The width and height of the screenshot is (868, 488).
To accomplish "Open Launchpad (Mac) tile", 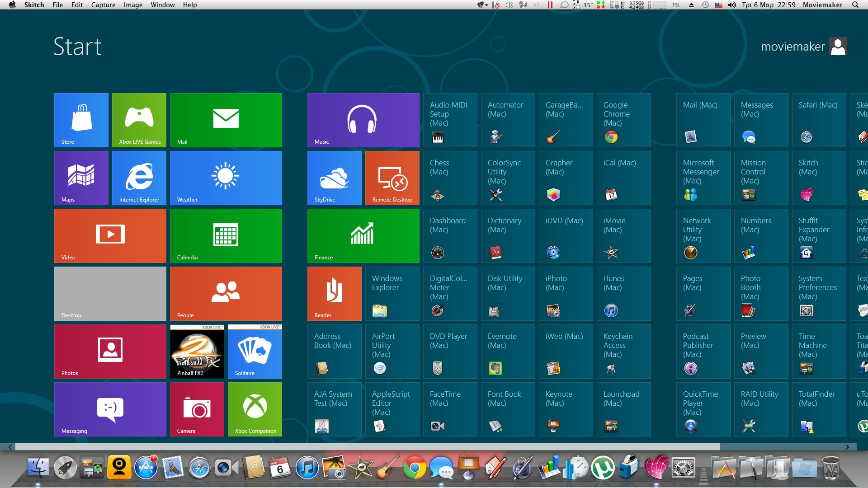I will tap(624, 409).
